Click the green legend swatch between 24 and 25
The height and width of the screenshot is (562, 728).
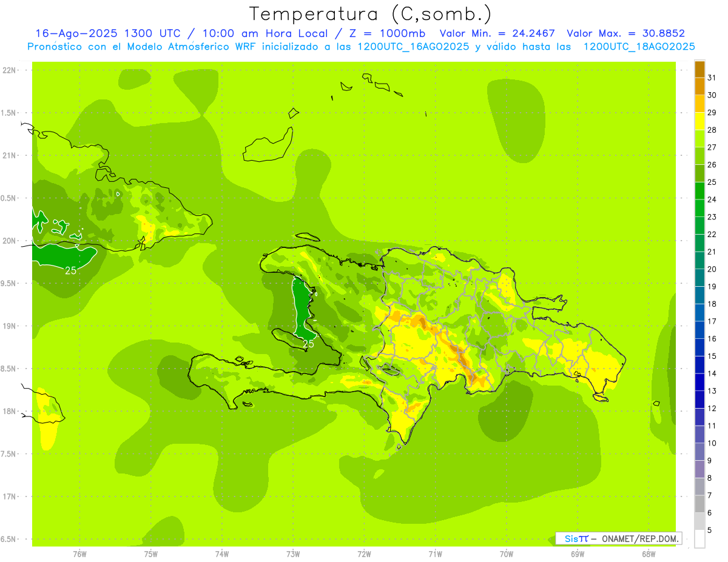pyautogui.click(x=699, y=190)
